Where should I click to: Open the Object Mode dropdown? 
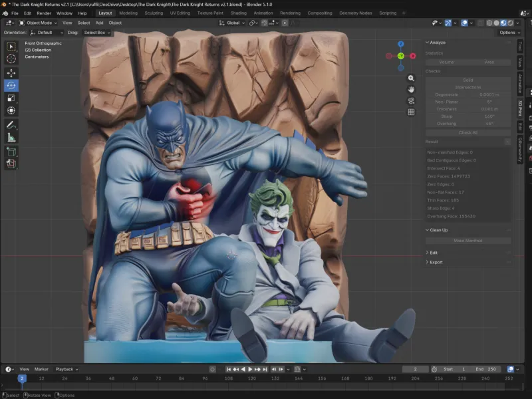click(x=38, y=23)
